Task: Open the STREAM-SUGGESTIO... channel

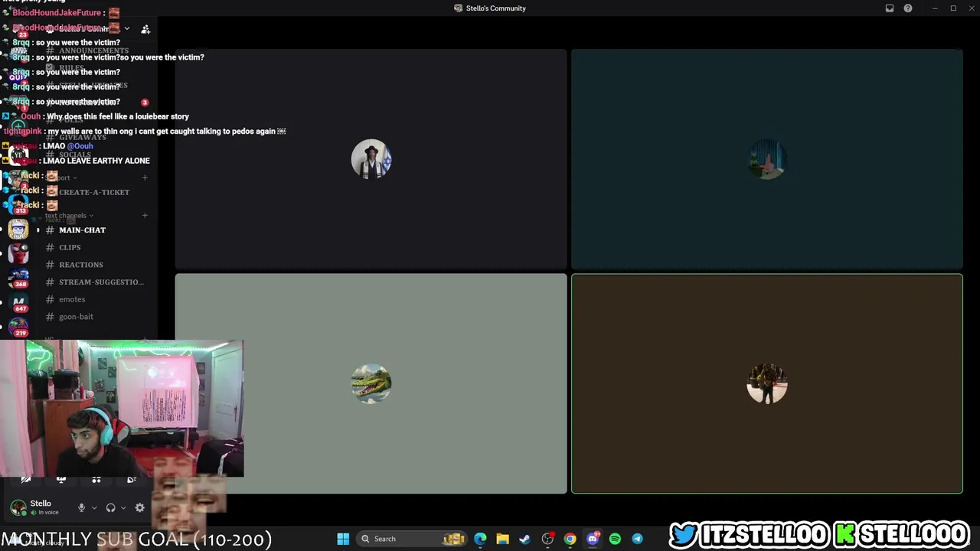Action: [96, 282]
